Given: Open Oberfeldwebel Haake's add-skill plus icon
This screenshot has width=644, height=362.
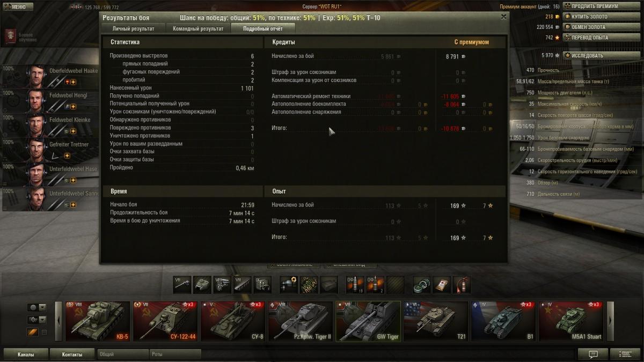Looking at the screenshot, I should (x=74, y=82).
